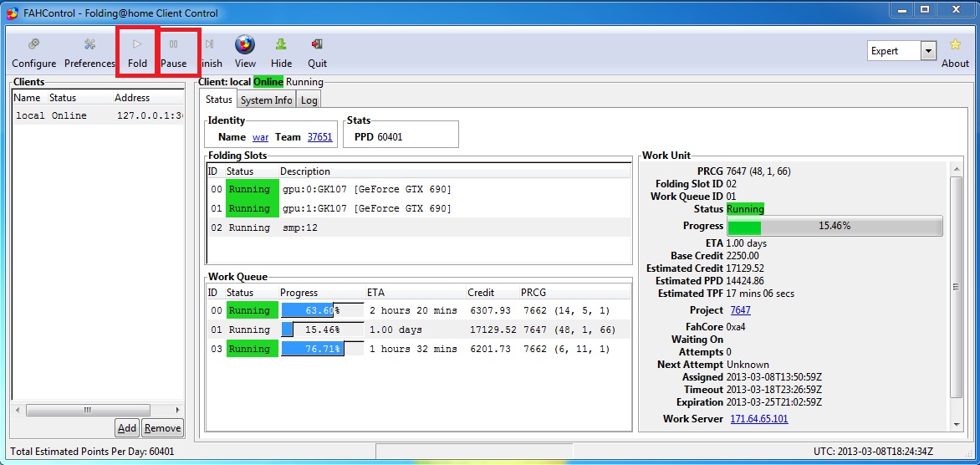This screenshot has height=465, width=980.
Task: Click the Hide toolbar button
Action: pos(281,53)
